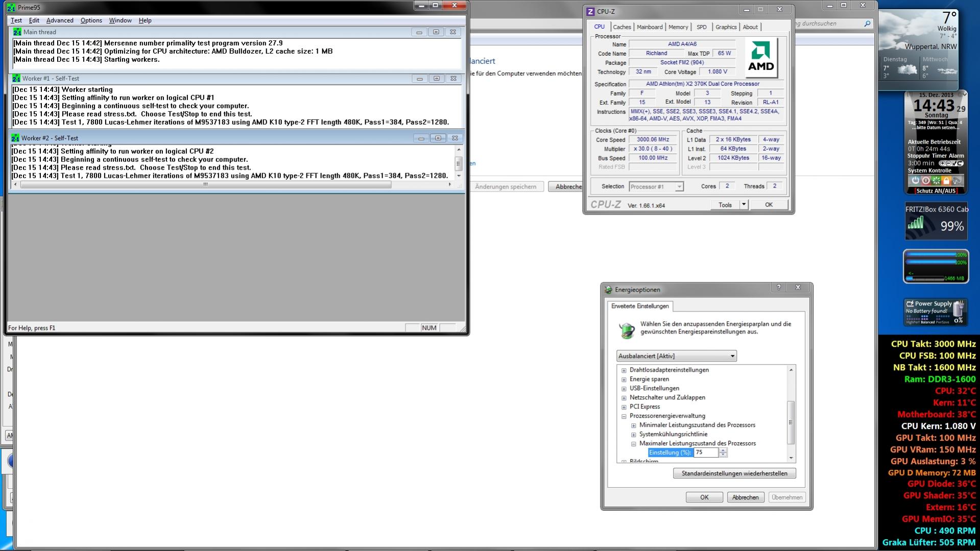Collapse Maximaler Leistungszustand des Prozessors

pyautogui.click(x=633, y=444)
